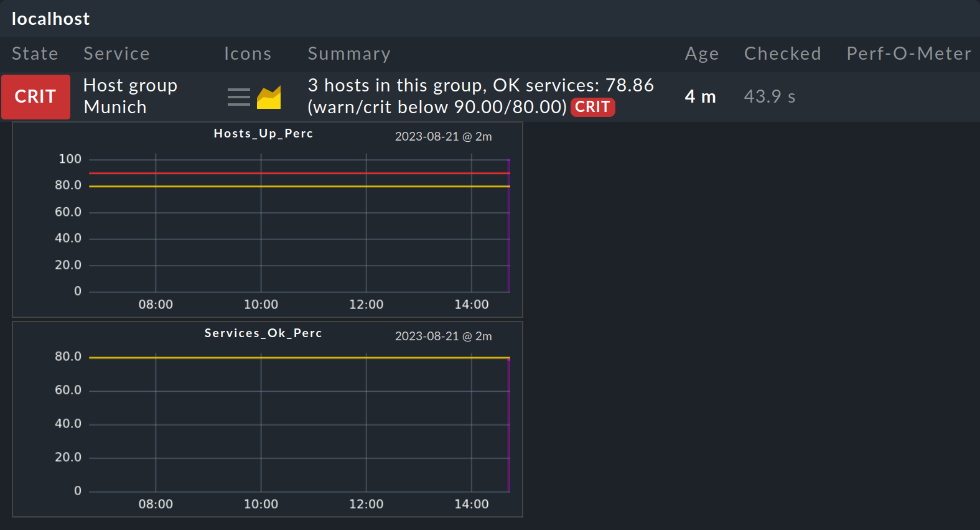Sort by the Age column header
The height and width of the screenshot is (530, 980).
click(701, 53)
